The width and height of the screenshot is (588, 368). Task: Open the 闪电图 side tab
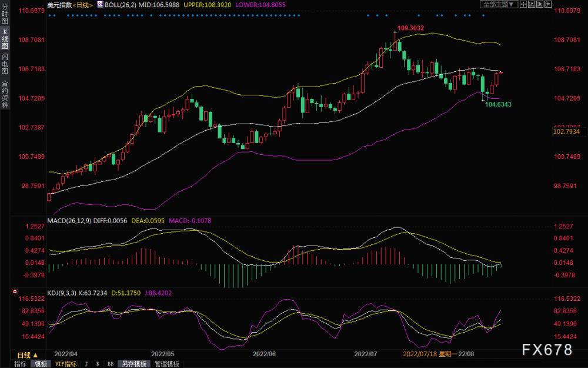(x=5, y=64)
